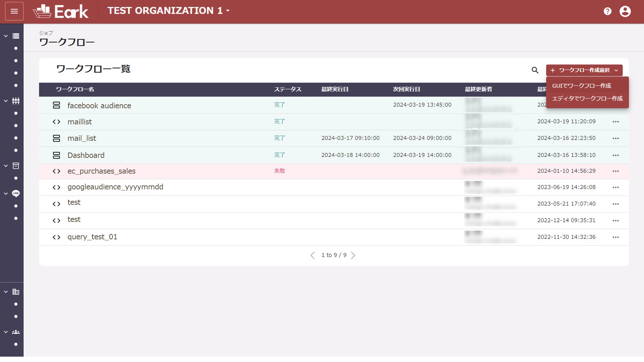Click the help question mark icon
The height and width of the screenshot is (362, 644).
coord(607,11)
